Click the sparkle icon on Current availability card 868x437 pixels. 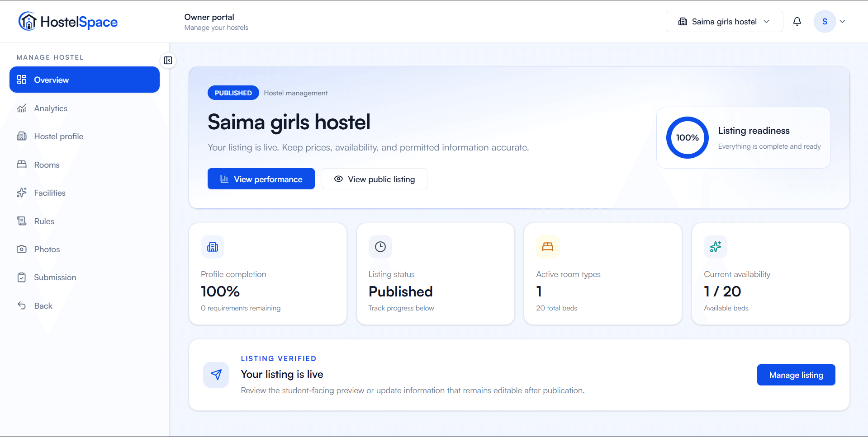(x=716, y=247)
